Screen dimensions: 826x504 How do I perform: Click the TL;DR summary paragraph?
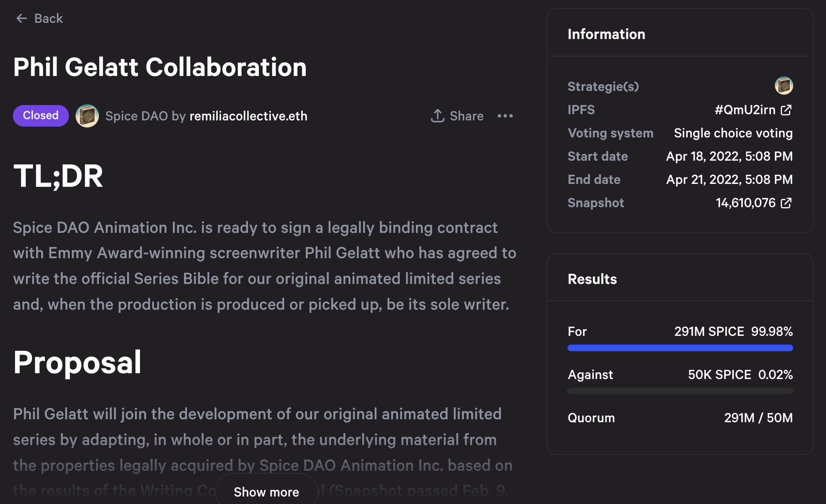pos(265,266)
